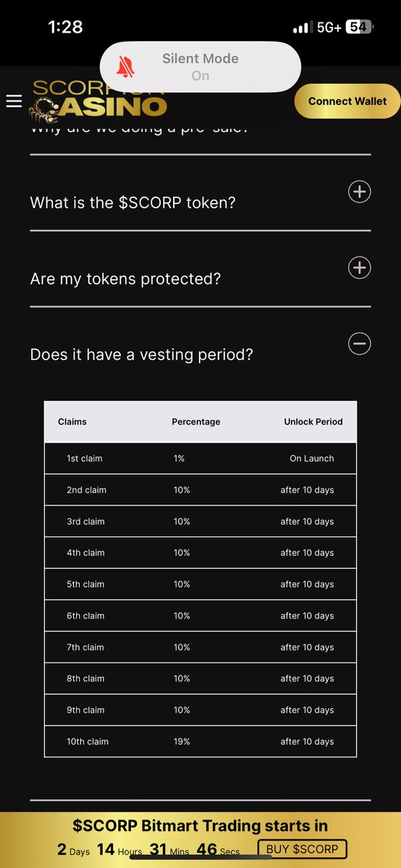Tap the cellular signal bars icon

[x=301, y=27]
